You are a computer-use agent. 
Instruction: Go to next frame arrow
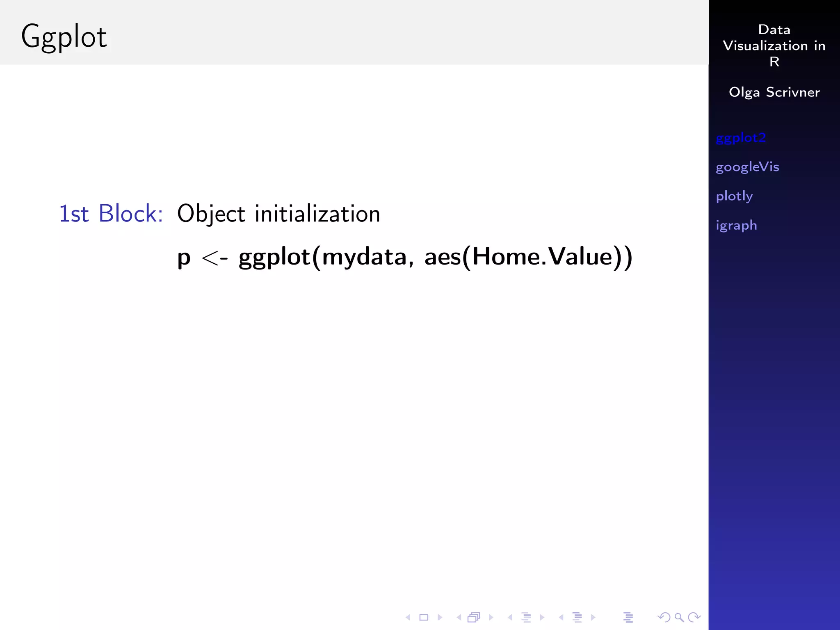click(491, 617)
